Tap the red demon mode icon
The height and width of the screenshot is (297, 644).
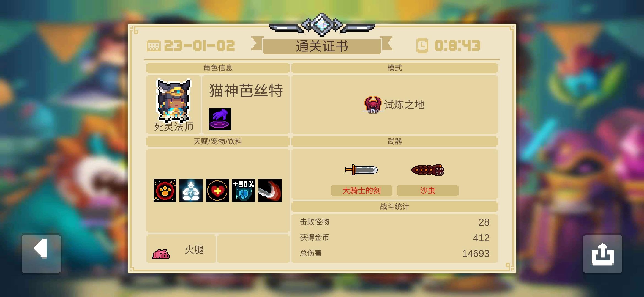click(373, 105)
